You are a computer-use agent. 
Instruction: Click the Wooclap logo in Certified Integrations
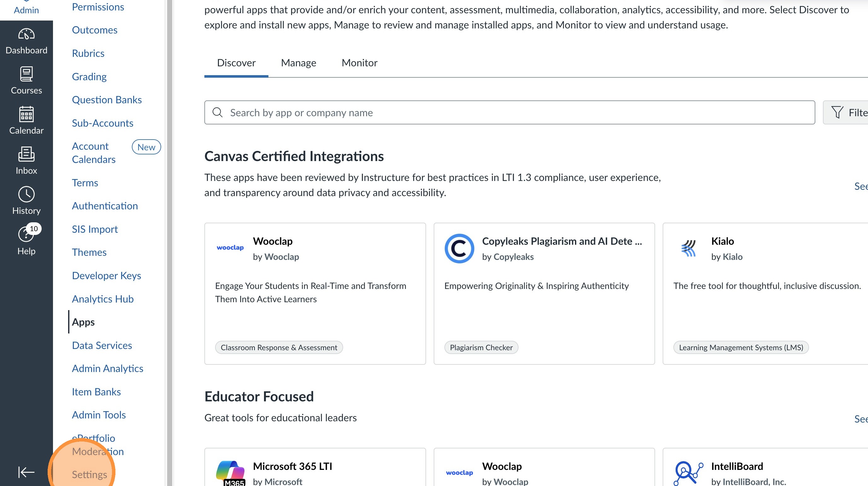[230, 248]
